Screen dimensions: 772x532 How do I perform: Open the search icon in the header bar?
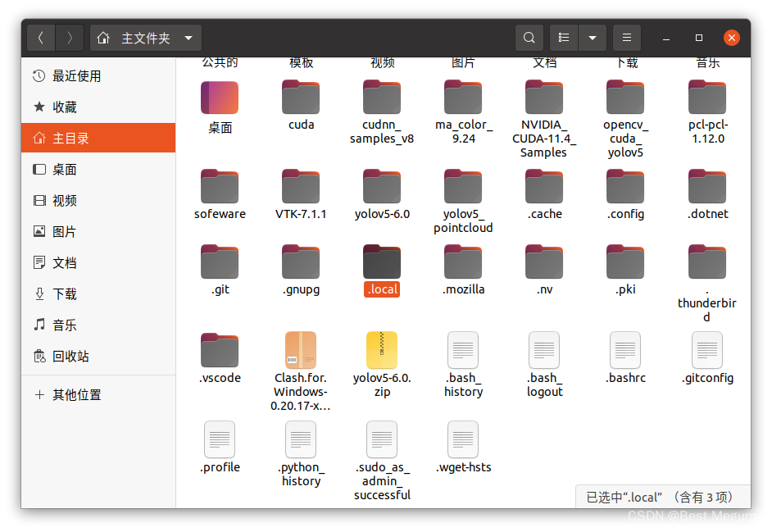pos(529,37)
